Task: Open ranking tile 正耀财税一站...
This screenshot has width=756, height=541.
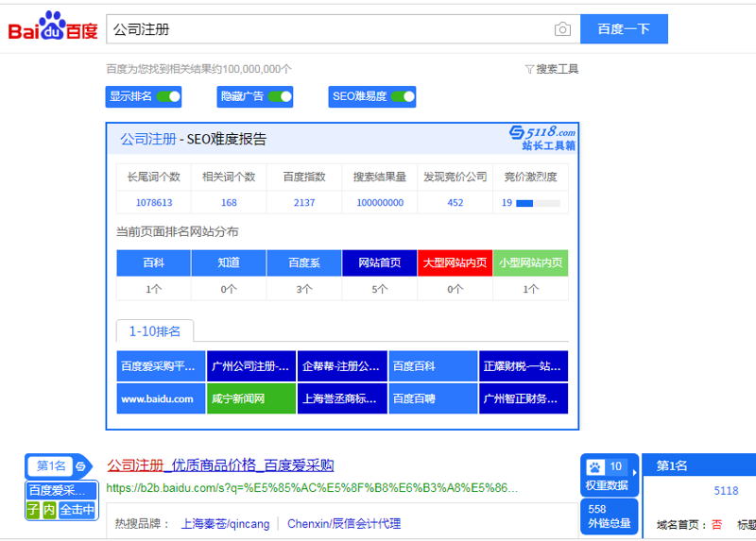Action: (524, 366)
